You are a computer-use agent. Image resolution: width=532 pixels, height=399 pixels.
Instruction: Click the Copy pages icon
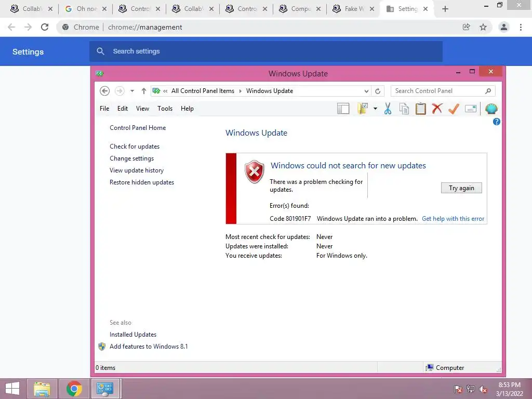(404, 109)
